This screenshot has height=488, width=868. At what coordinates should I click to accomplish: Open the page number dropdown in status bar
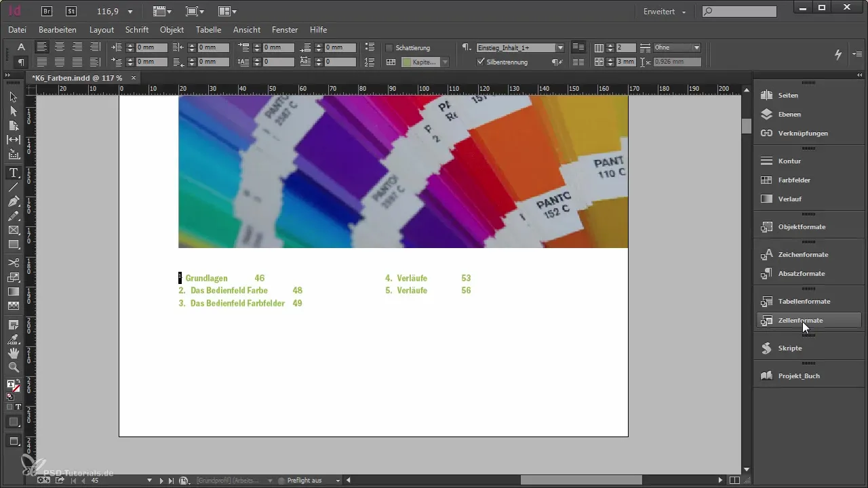pyautogui.click(x=149, y=481)
